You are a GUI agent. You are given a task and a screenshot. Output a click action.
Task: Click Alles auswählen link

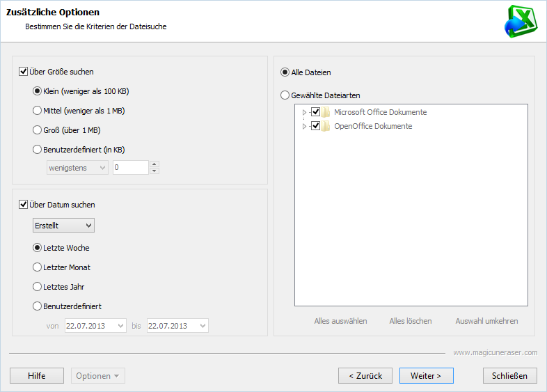point(340,321)
